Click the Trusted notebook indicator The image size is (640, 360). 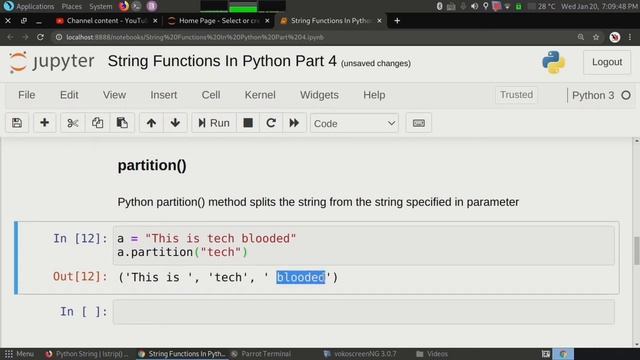click(x=516, y=95)
